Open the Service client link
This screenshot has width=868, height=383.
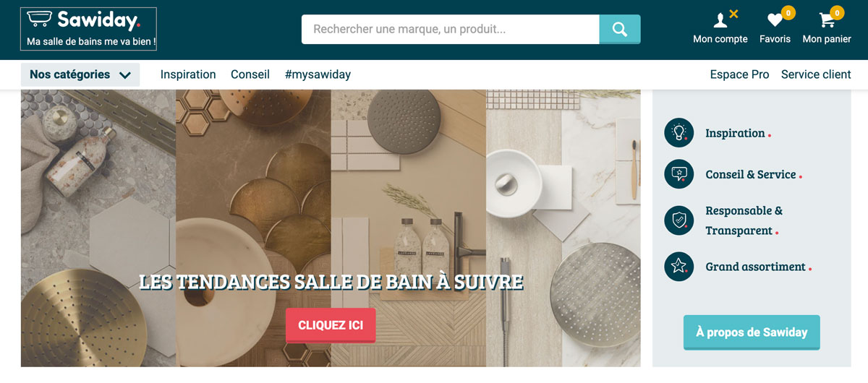[x=816, y=74]
